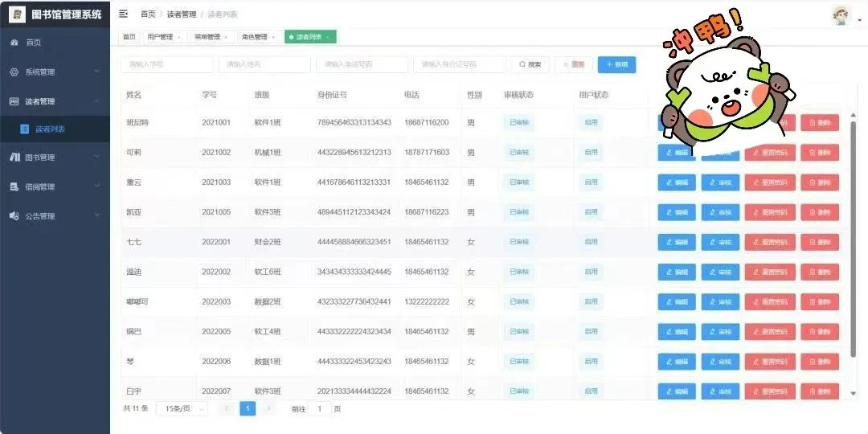Focus the 前往 page number input
868x434 pixels.
point(319,409)
